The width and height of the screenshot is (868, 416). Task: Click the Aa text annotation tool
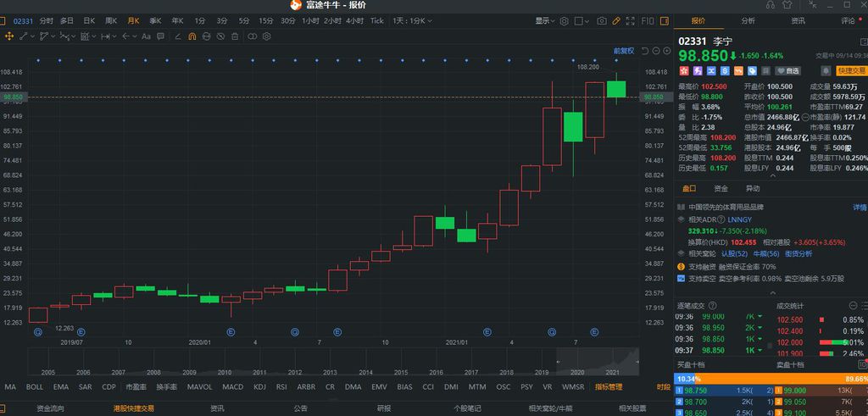[x=146, y=36]
